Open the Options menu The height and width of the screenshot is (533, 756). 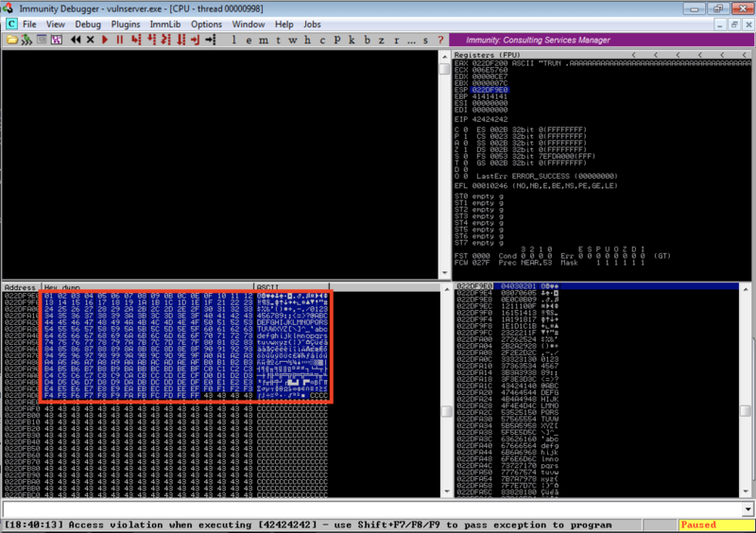click(206, 25)
